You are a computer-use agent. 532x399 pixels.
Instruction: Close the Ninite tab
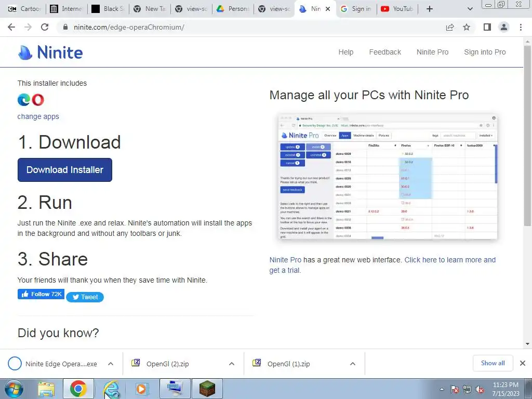(328, 9)
